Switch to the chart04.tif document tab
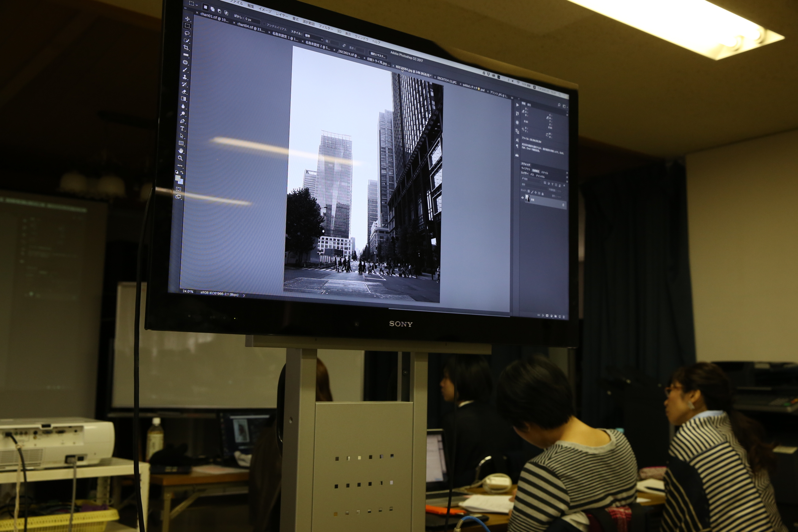Screen dimensions: 798x532 pyautogui.click(x=251, y=27)
